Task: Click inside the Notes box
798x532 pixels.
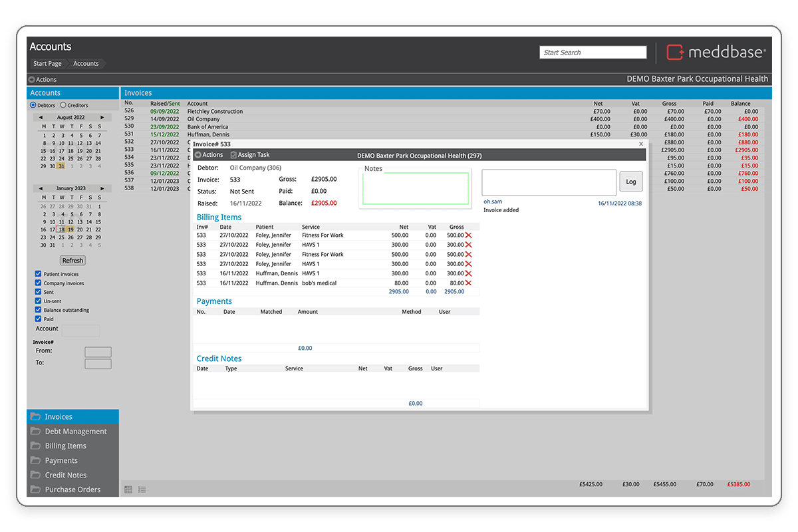Action: [x=416, y=188]
